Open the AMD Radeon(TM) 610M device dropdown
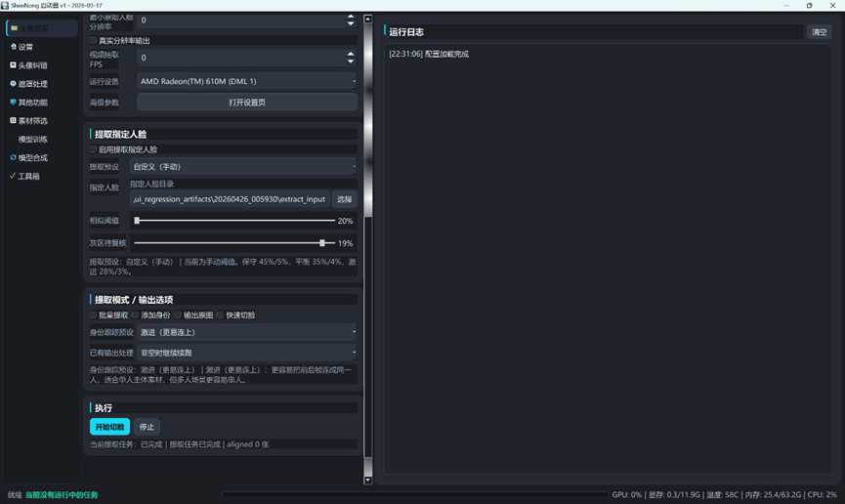This screenshot has height=504, width=845. pos(247,81)
